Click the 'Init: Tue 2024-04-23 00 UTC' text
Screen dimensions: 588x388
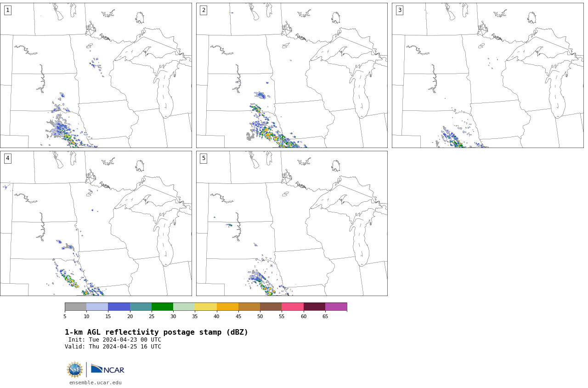point(115,340)
